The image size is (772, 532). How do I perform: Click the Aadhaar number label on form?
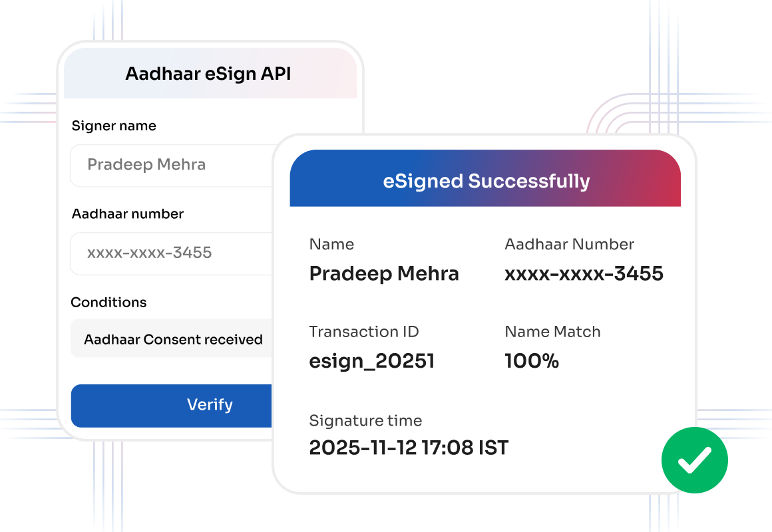pos(128,213)
